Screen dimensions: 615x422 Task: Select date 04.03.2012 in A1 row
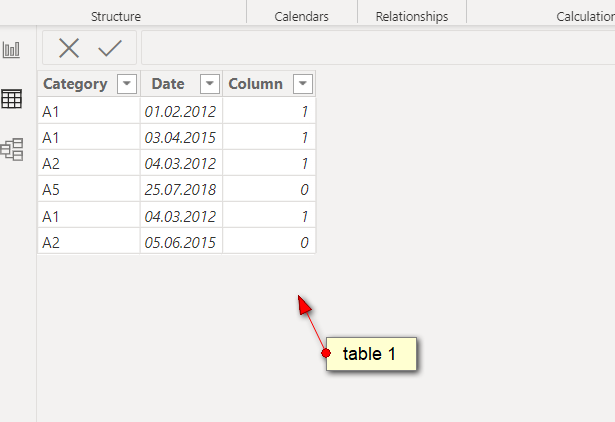(181, 216)
